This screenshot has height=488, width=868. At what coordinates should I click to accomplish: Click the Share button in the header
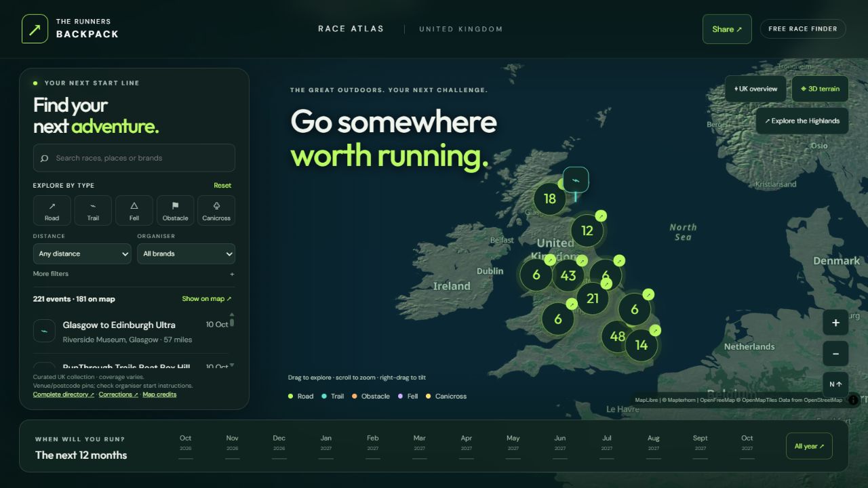(727, 29)
